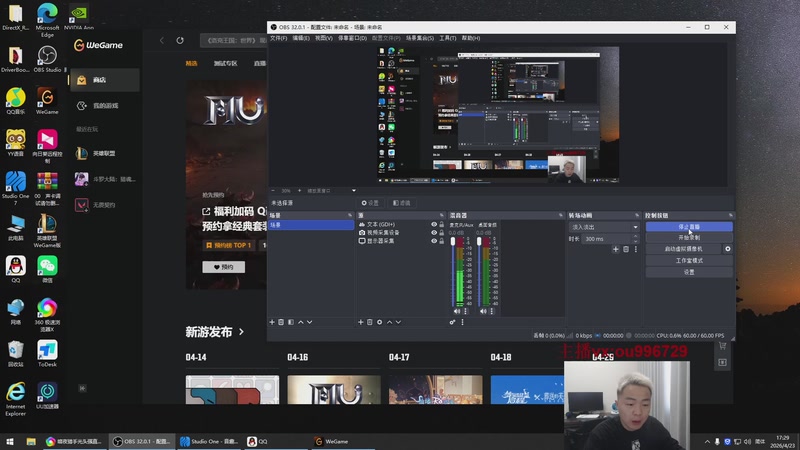Open mixer panel three-dot menu
800x450 pixels.
pos(463,322)
